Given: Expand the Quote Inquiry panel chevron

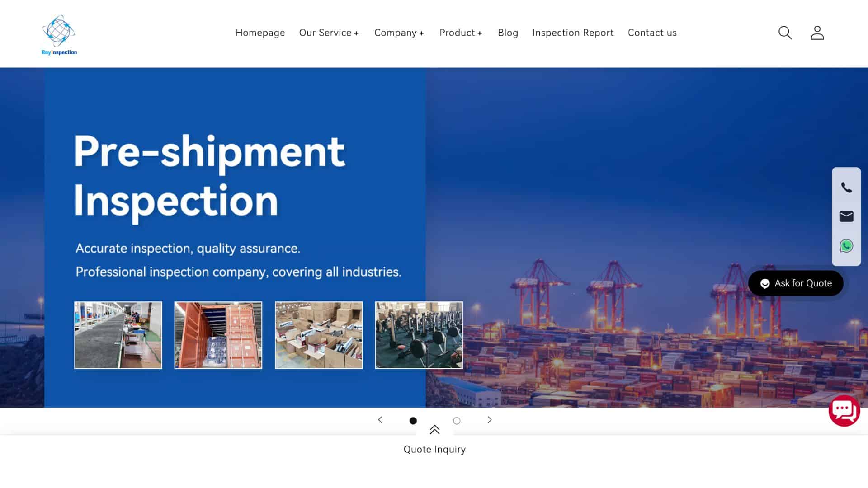Looking at the screenshot, I should (434, 430).
